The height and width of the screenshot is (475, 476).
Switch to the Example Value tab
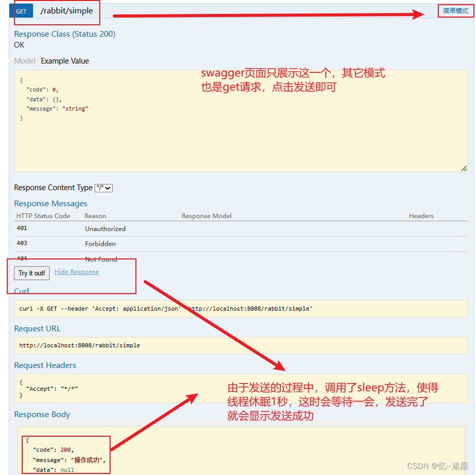click(65, 61)
